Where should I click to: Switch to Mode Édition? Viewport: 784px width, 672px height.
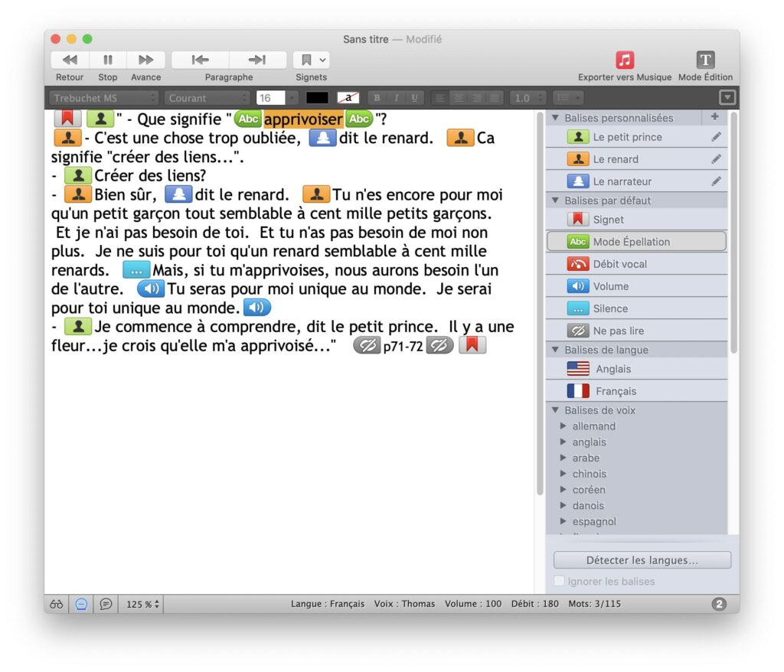tap(705, 60)
